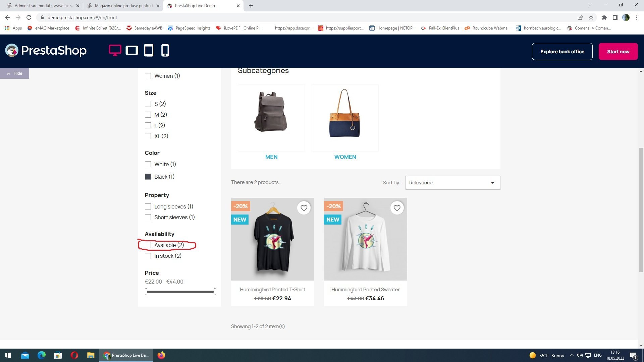Open a new browser tab
Screen dimensions: 644x362
(x=251, y=6)
